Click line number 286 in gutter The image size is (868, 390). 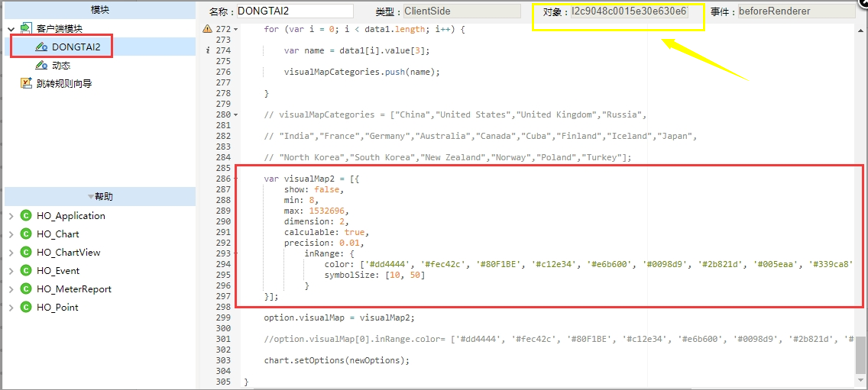click(x=222, y=179)
